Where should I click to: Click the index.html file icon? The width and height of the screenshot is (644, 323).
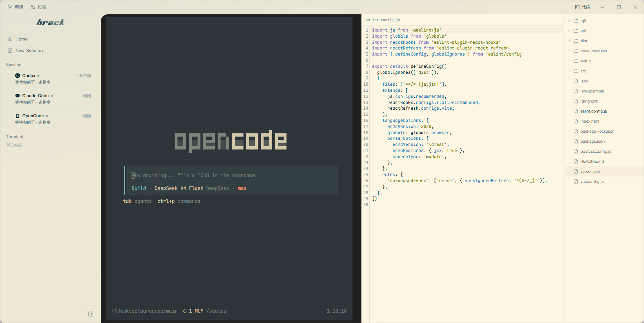tap(576, 121)
